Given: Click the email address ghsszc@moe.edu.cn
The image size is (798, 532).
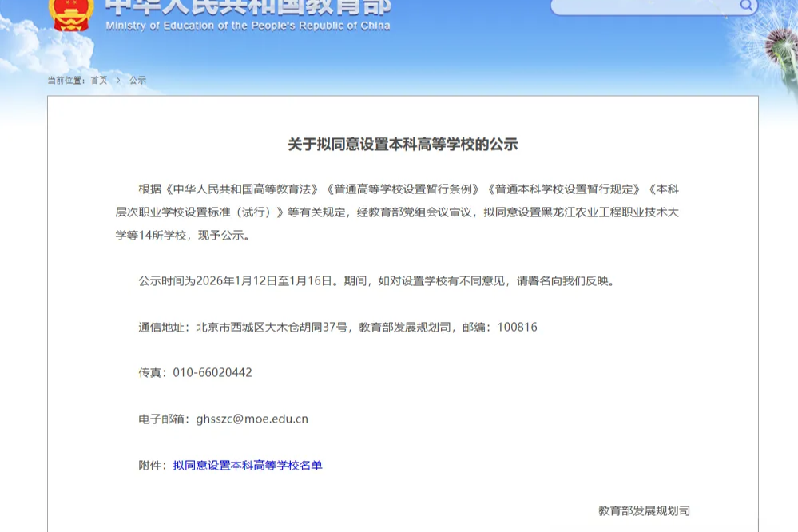Looking at the screenshot, I should point(252,419).
